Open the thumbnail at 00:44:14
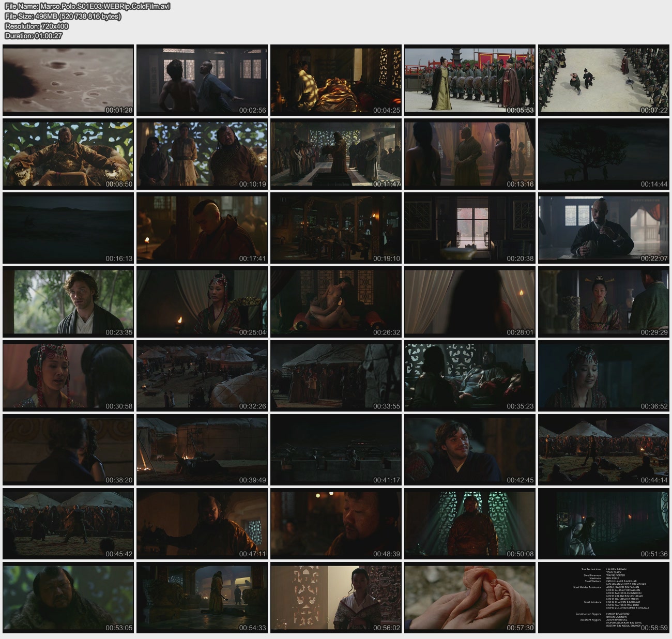The height and width of the screenshot is (639, 672). click(x=603, y=450)
